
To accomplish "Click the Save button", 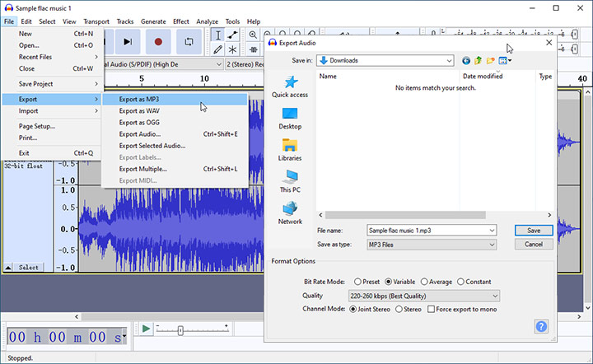I will coord(533,231).
